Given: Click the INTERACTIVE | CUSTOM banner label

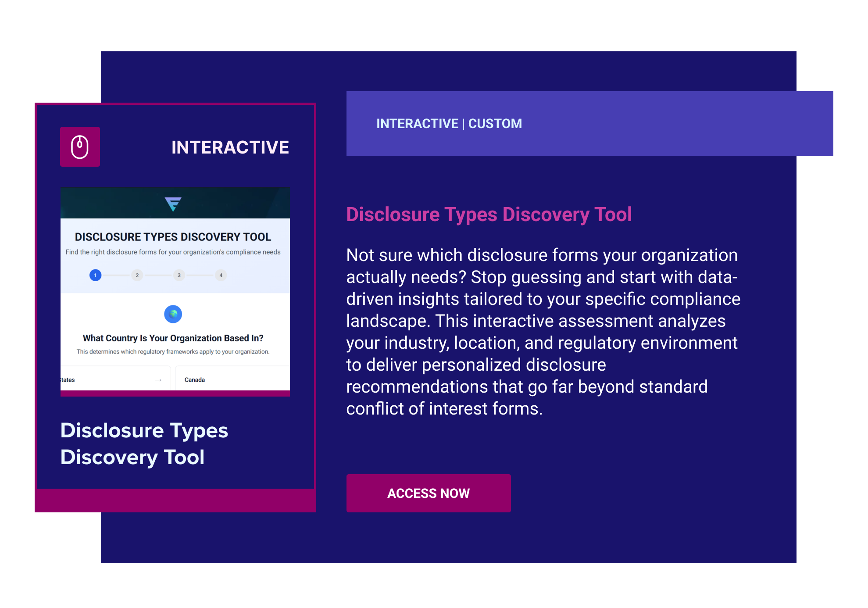Looking at the screenshot, I should 449,124.
